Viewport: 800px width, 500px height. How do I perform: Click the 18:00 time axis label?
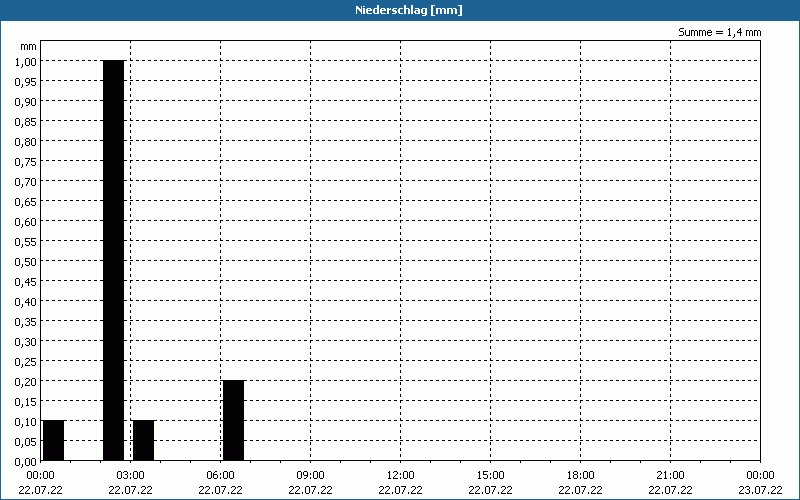point(580,475)
